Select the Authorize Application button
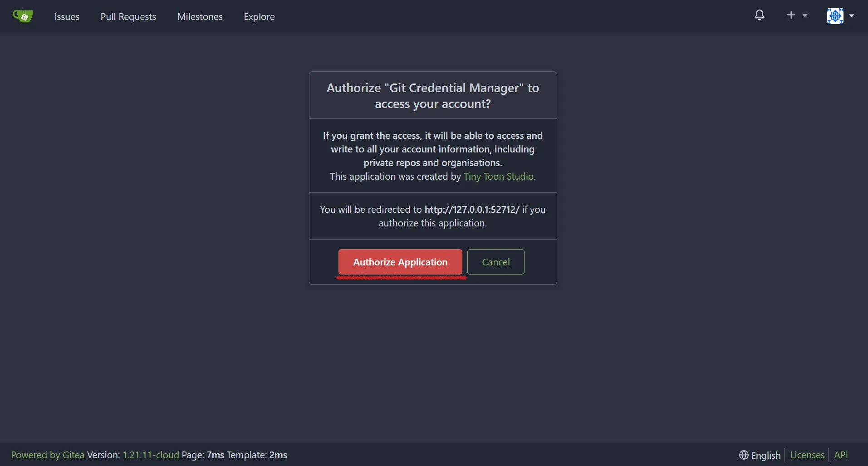The height and width of the screenshot is (466, 868). tap(400, 262)
